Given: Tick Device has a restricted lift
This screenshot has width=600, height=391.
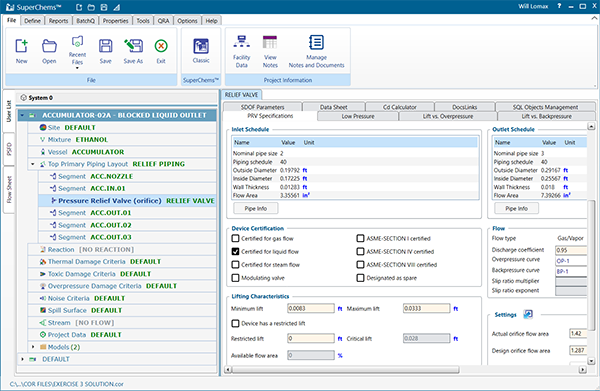Looking at the screenshot, I should (235, 323).
